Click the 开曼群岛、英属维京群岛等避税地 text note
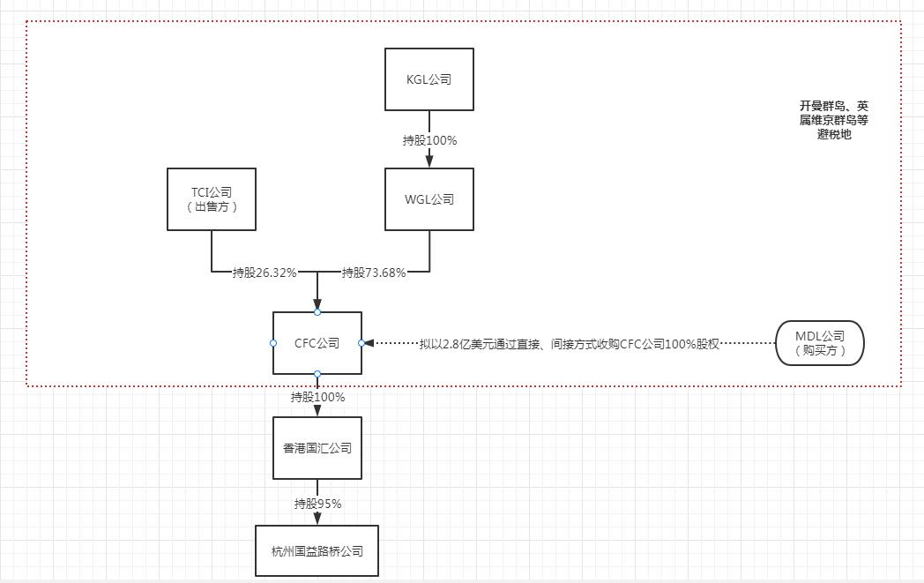This screenshot has width=924, height=583. pos(834,120)
